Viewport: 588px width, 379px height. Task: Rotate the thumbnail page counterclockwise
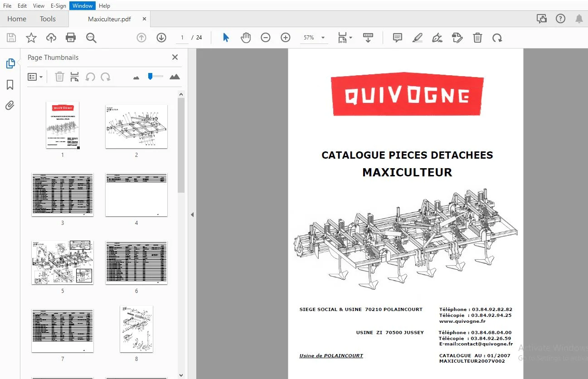(90, 77)
